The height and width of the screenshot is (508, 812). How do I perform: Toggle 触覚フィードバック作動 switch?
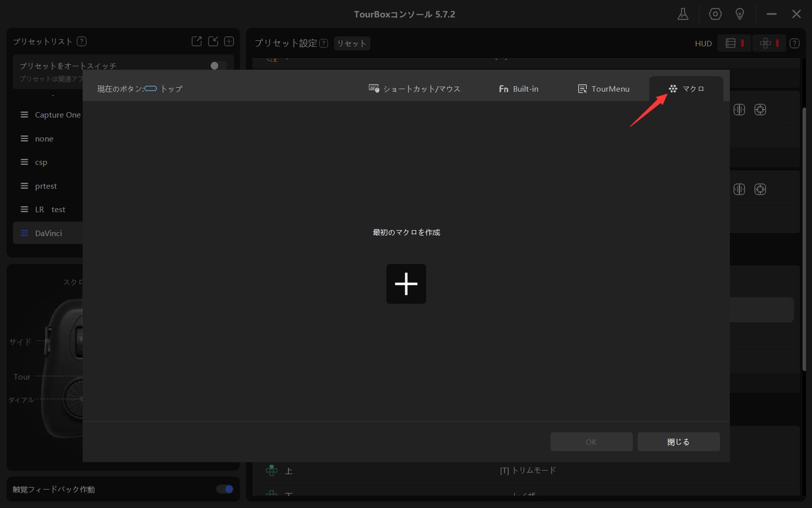pos(225,489)
